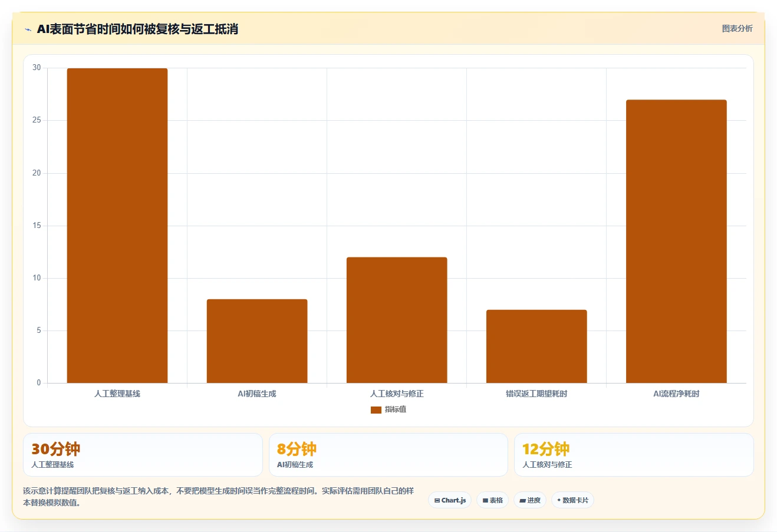Screen dimensions: 777x532
Task: Click the y-axis value 15
Action: (x=37, y=226)
